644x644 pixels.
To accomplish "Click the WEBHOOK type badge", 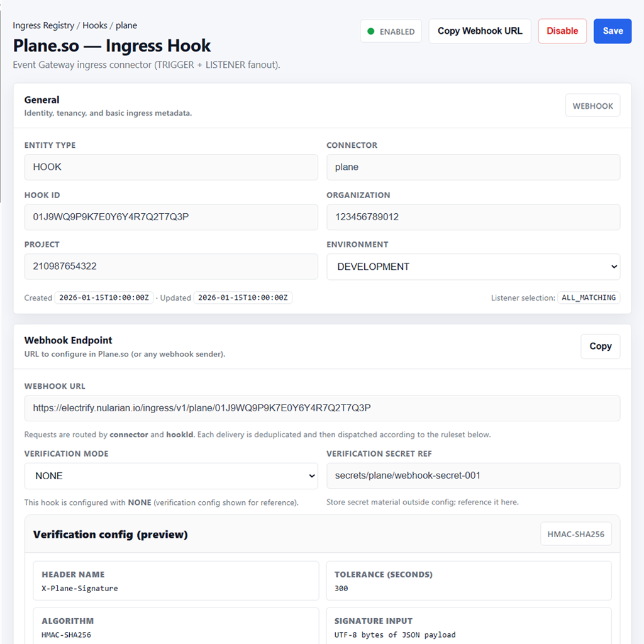I will tap(592, 106).
